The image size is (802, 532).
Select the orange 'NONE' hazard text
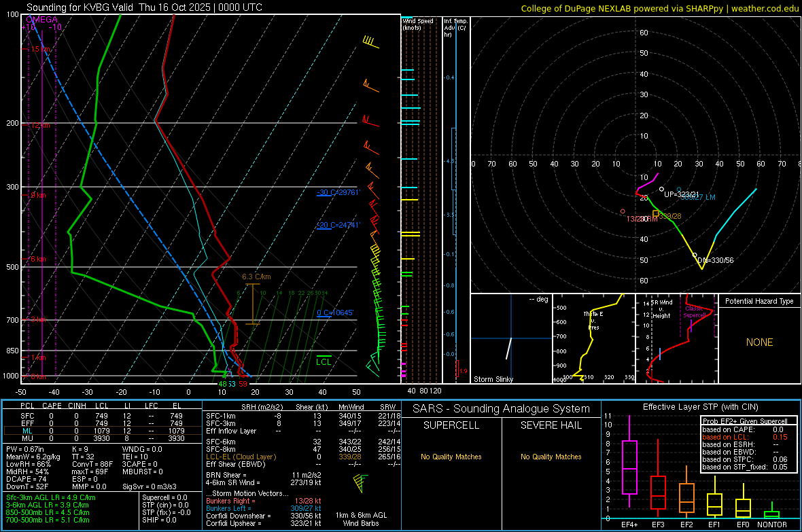click(x=759, y=342)
